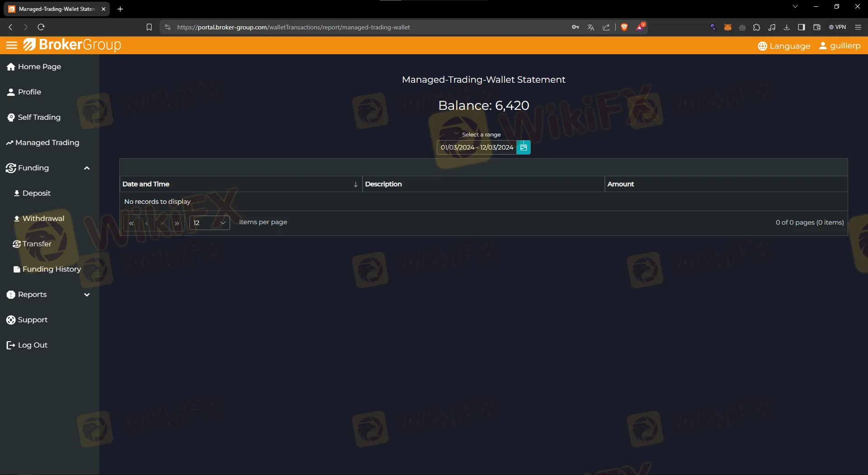Open the tab search chevron in title bar
Image resolution: width=868 pixels, height=475 pixels.
click(x=795, y=6)
